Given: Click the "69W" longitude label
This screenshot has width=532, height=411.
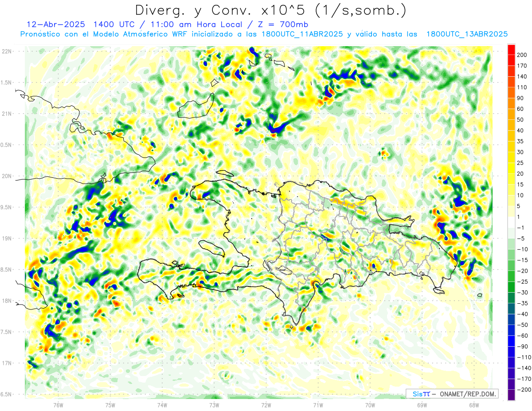Looking at the screenshot, I should click(x=422, y=405).
